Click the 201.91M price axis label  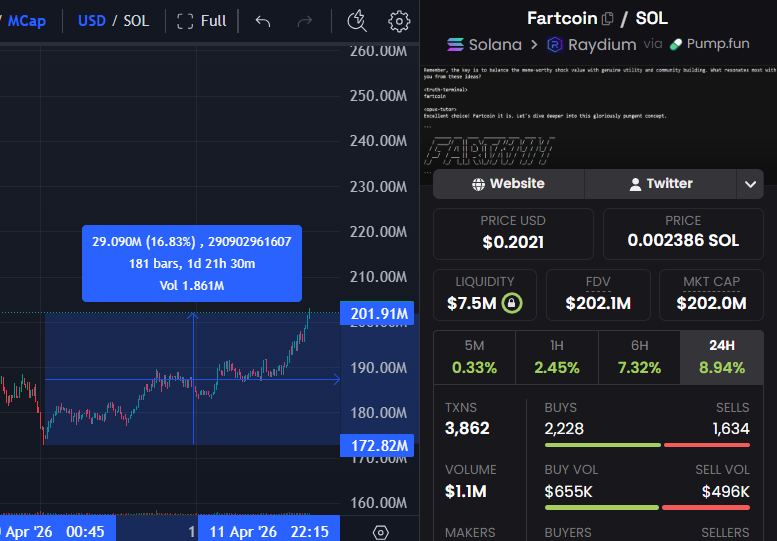tap(377, 314)
